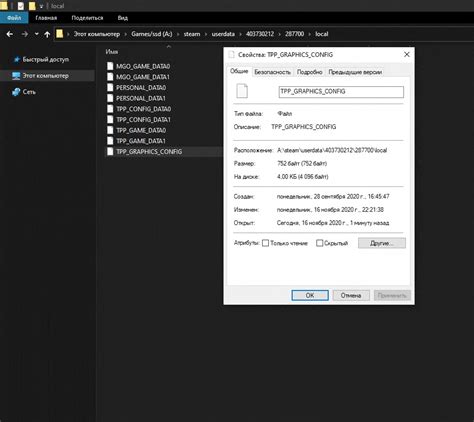Switch to the Безопасность tab
The width and height of the screenshot is (474, 422).
pyautogui.click(x=272, y=72)
